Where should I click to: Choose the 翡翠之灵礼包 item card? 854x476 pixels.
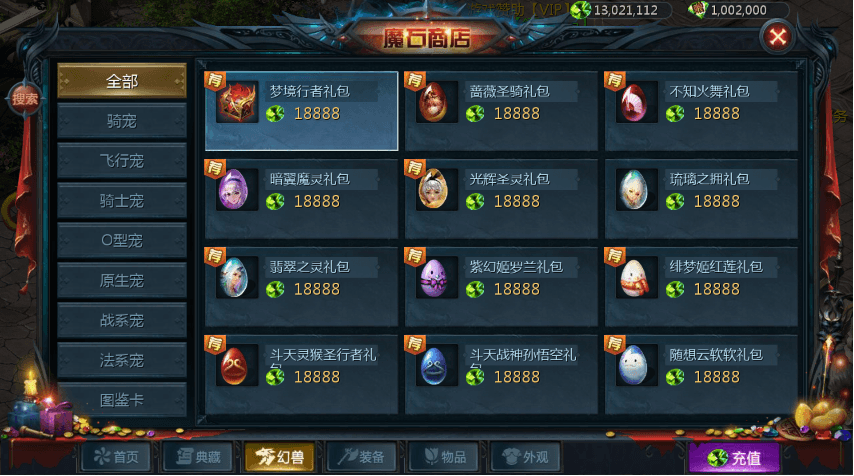301,286
